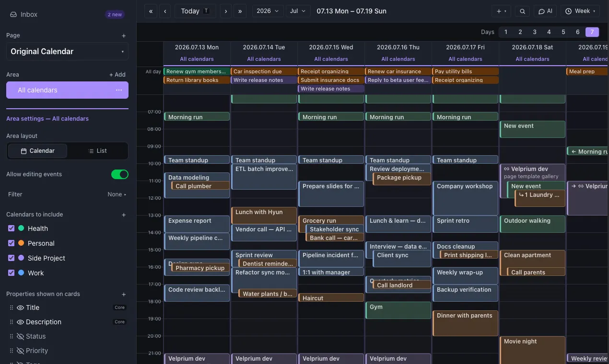The height and width of the screenshot is (364, 609).
Task: Switch area layout to Calendar
Action: click(37, 151)
